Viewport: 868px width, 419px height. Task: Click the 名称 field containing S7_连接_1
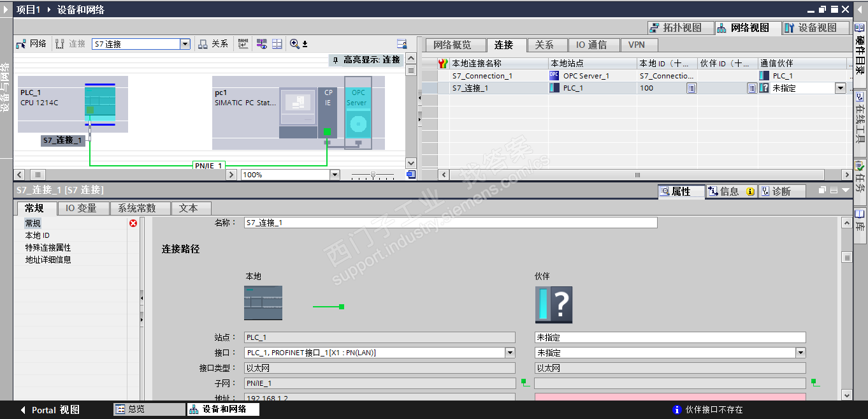[451, 223]
